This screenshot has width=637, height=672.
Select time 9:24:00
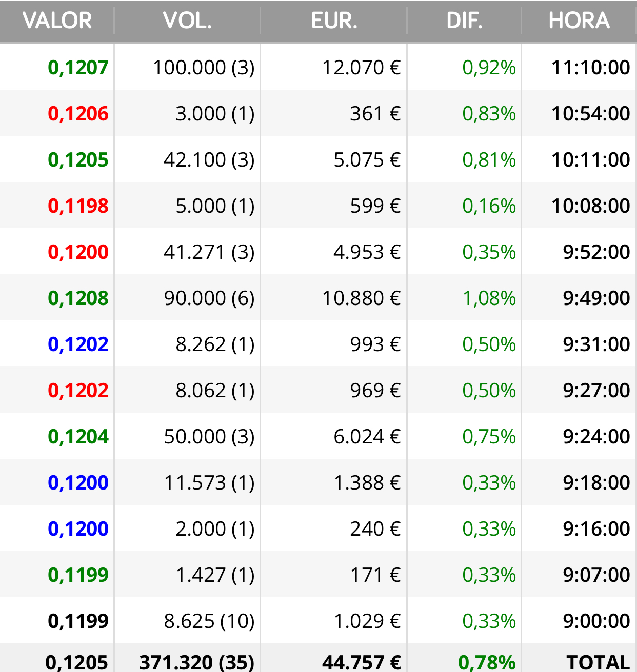click(596, 437)
